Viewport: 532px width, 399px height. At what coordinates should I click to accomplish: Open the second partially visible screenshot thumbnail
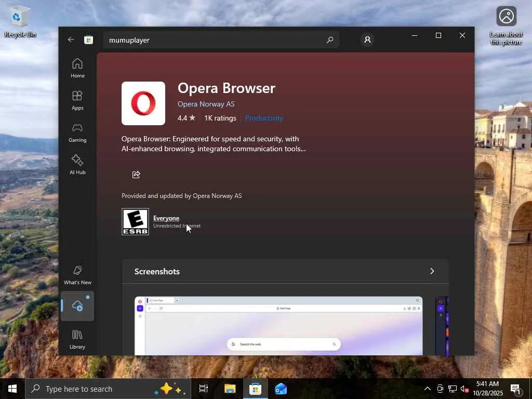pyautogui.click(x=442, y=326)
